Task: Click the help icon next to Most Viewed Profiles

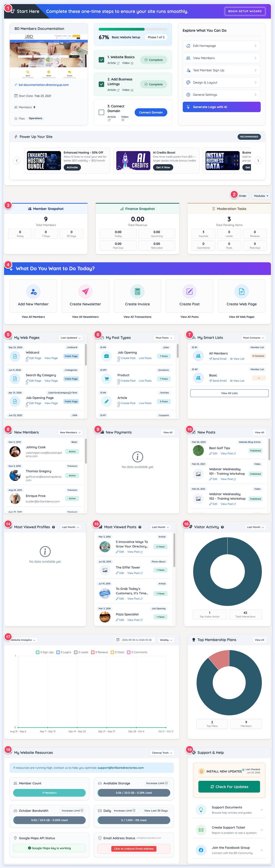Action: (x=53, y=527)
